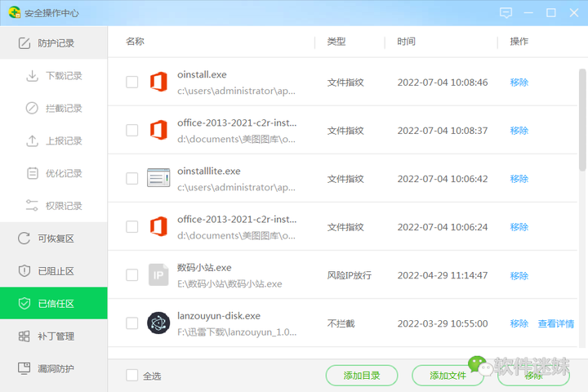Click the path E:\数码小站\数码小站.exe
The width and height of the screenshot is (588, 392).
(x=229, y=284)
